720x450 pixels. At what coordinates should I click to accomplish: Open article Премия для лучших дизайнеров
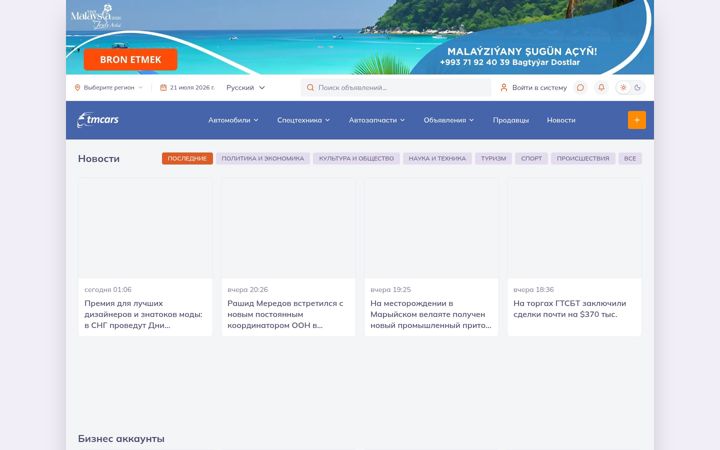pyautogui.click(x=144, y=314)
